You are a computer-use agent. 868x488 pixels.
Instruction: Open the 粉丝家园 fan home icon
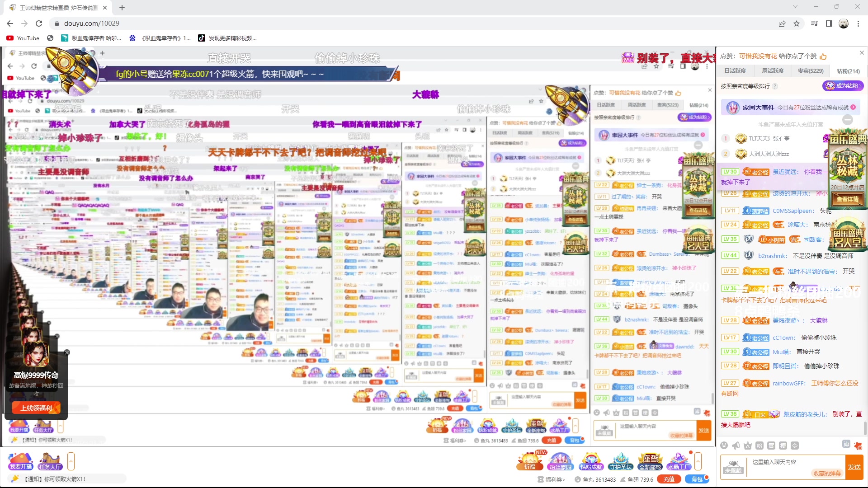[x=561, y=461]
